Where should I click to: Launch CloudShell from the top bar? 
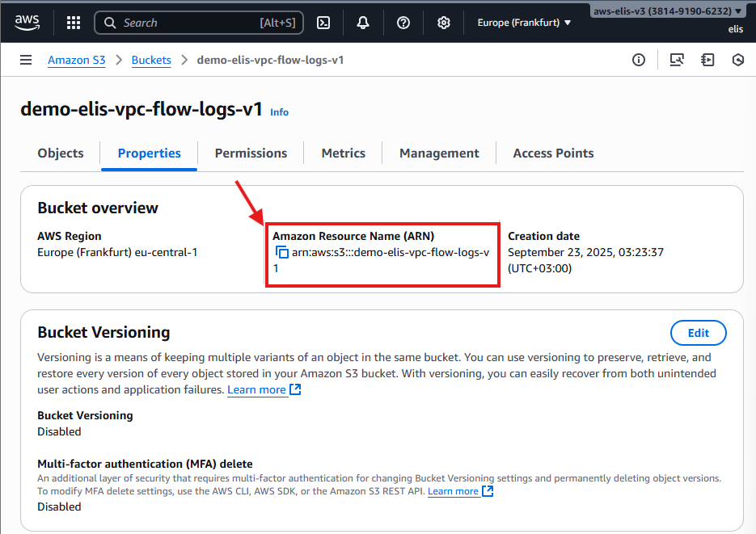pos(323,23)
